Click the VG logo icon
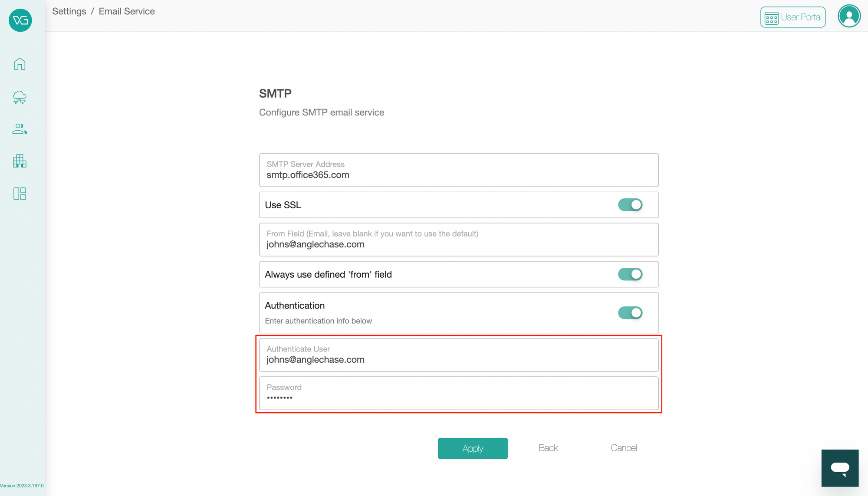The width and height of the screenshot is (868, 496). (20, 20)
